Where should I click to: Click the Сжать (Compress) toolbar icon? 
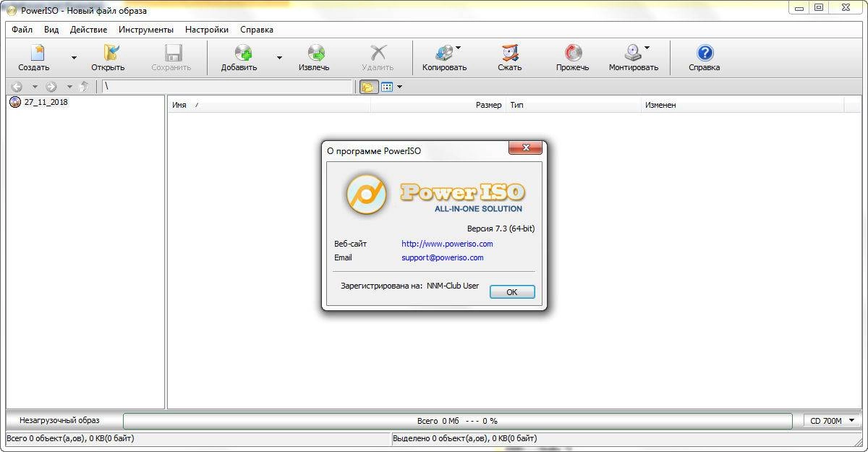(x=510, y=53)
